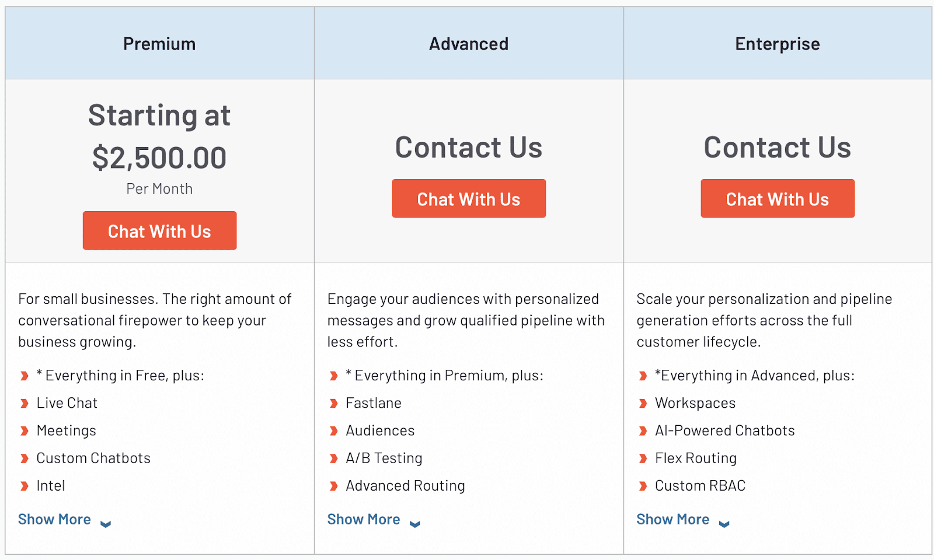Click the Chat With Us button under Premium
Viewport: 934px width, 560px height.
pos(159,230)
